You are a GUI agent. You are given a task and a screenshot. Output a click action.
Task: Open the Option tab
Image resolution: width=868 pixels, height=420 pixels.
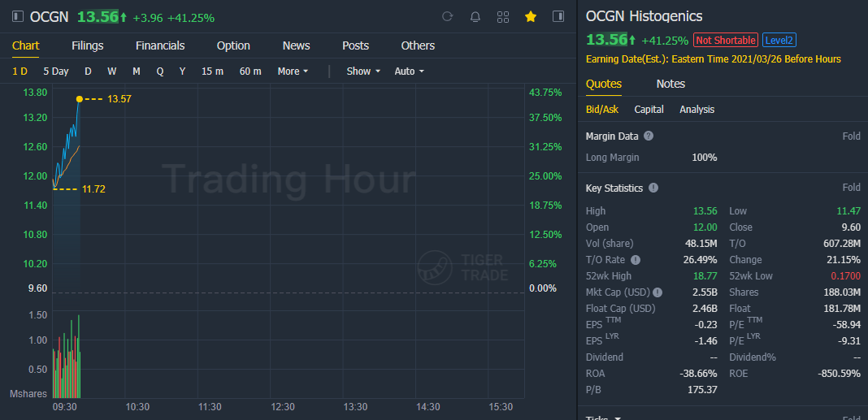(x=233, y=46)
